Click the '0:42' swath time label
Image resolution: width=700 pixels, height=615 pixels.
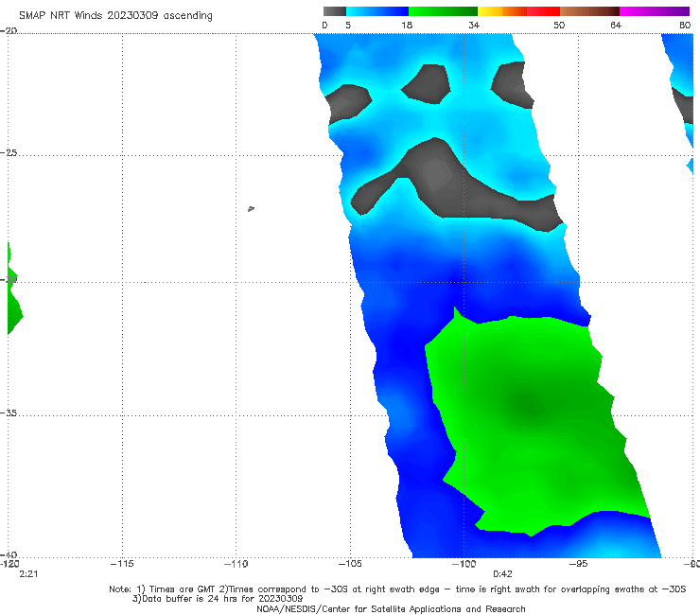pos(502,574)
